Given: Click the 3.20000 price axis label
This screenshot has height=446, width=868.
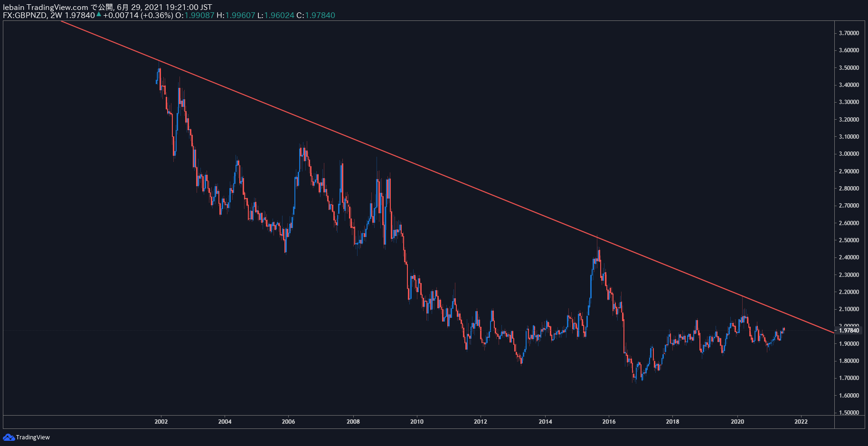Looking at the screenshot, I should (x=849, y=120).
